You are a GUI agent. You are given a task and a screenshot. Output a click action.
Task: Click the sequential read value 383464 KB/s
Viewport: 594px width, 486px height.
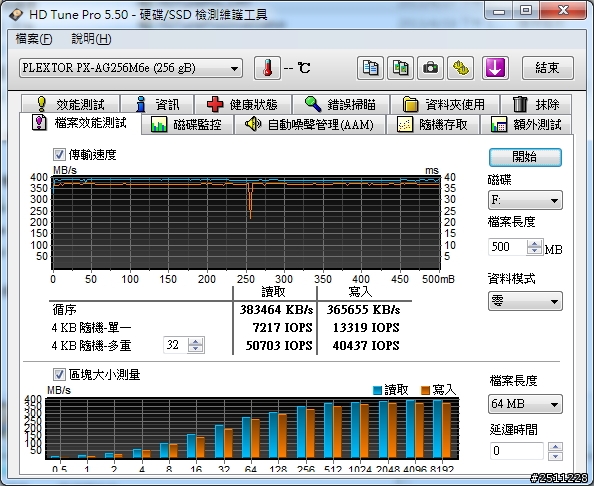point(276,310)
